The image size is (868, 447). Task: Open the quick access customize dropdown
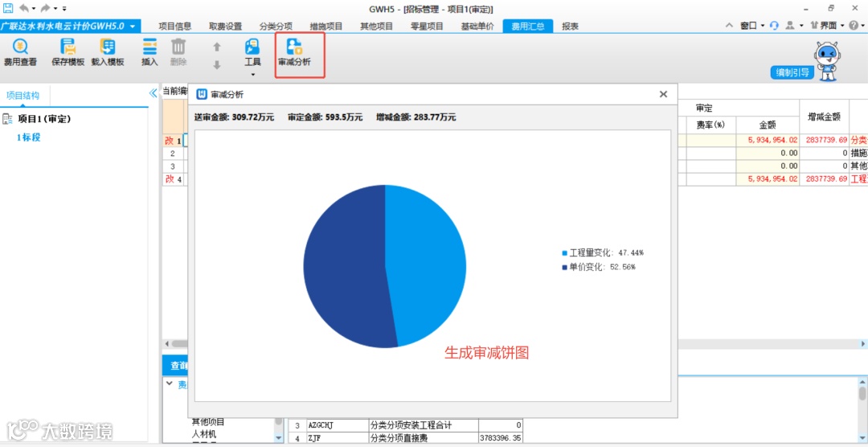tap(64, 9)
